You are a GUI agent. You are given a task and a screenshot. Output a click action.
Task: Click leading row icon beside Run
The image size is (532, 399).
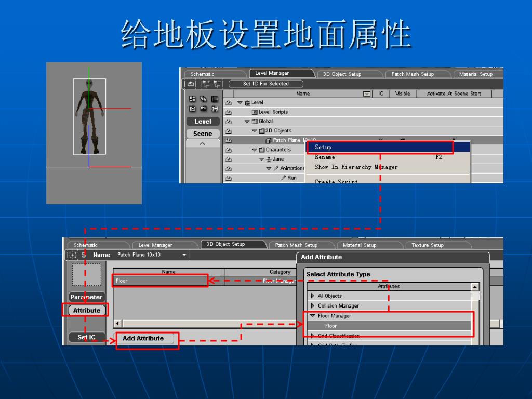pos(229,178)
